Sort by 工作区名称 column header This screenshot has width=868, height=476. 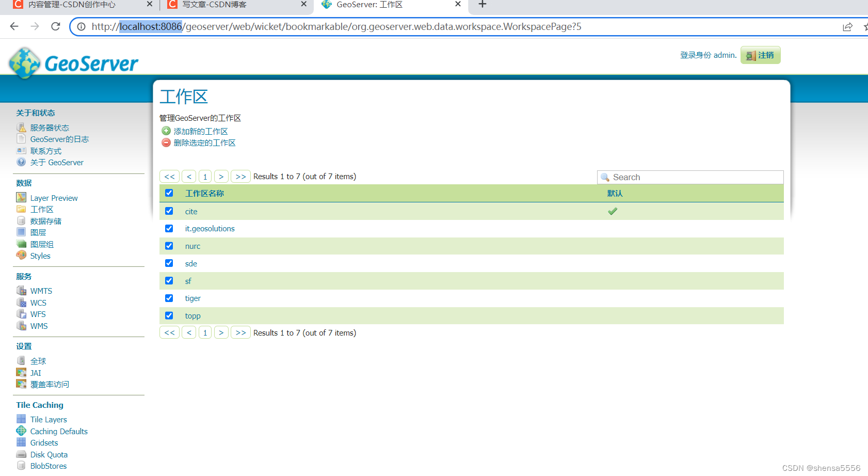[204, 193]
